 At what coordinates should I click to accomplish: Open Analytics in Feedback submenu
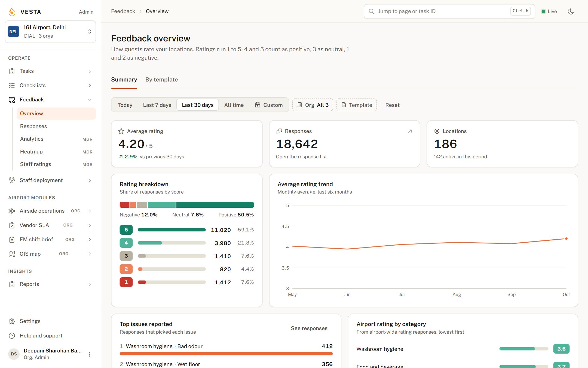pos(56,139)
